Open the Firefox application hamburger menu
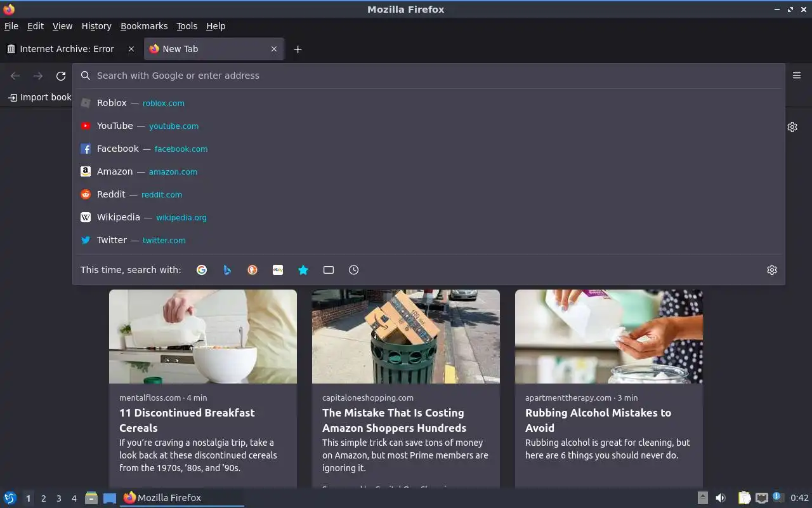 coord(797,75)
